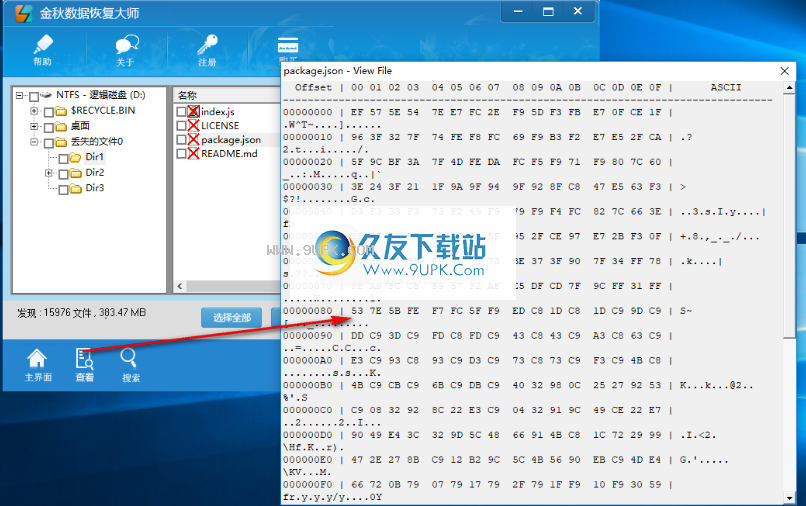This screenshot has height=506, width=806.
Task: Click the Dir2 folder icon
Action: click(x=76, y=173)
